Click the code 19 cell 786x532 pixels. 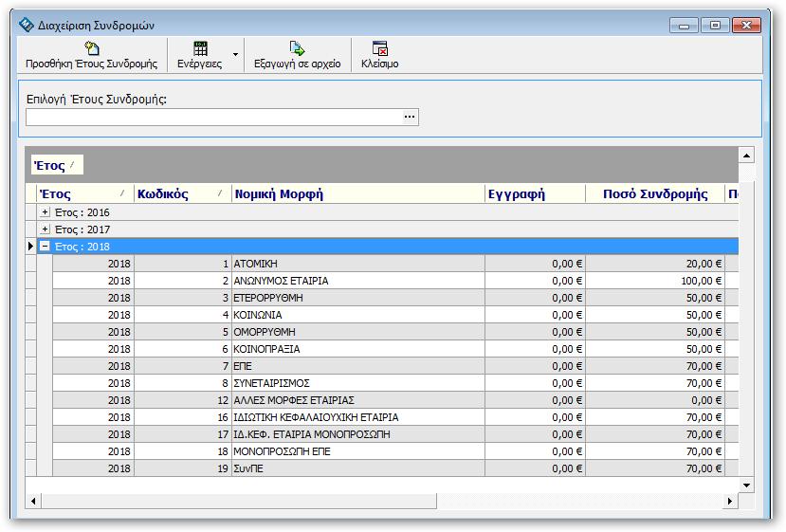(182, 468)
